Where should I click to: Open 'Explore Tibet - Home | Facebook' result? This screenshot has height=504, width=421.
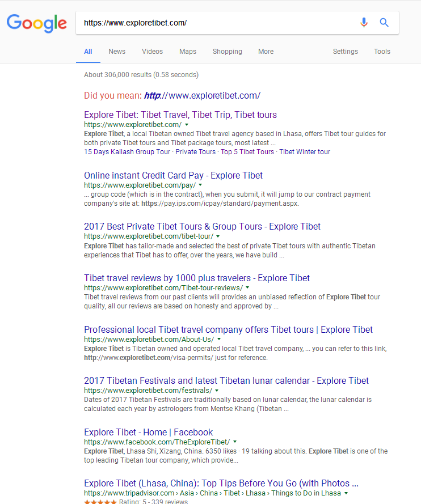pyautogui.click(x=148, y=433)
